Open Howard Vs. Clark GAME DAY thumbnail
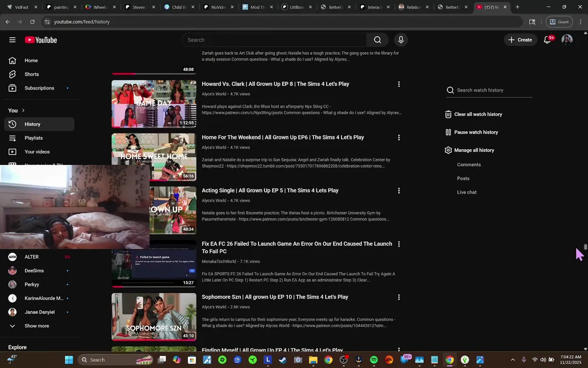Screen dimensions: 588x368 (x=154, y=104)
